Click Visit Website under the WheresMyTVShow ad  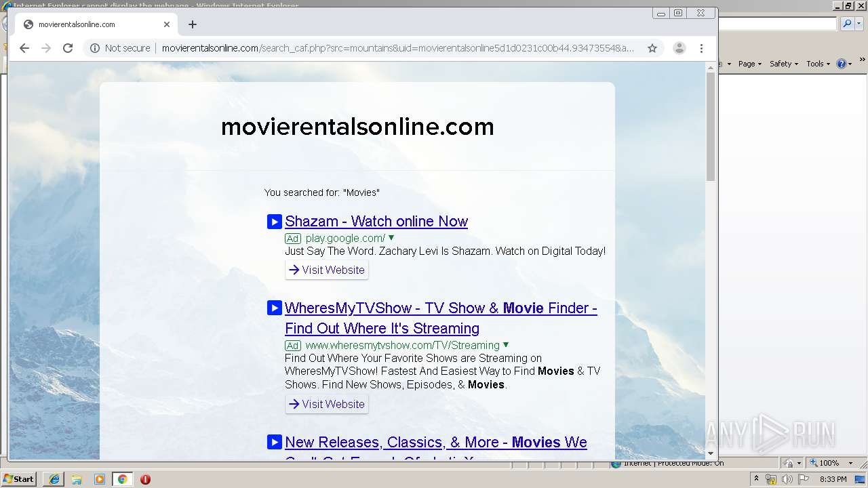pyautogui.click(x=327, y=404)
